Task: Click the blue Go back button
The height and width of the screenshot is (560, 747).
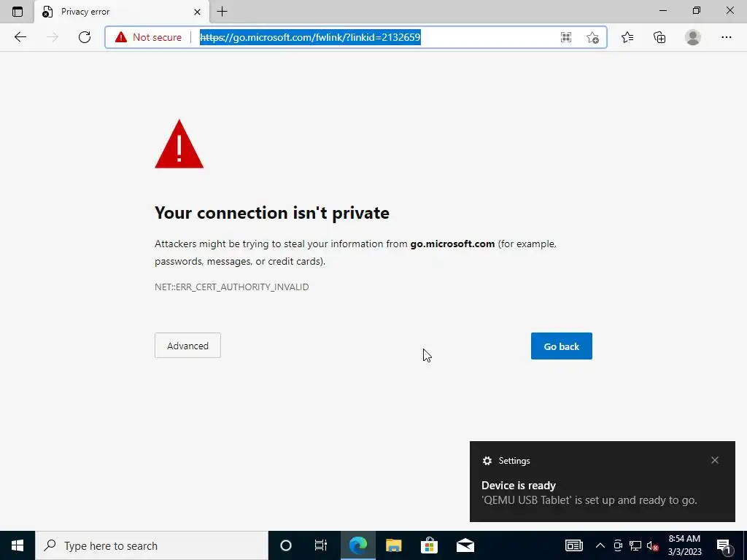Action: click(x=561, y=346)
